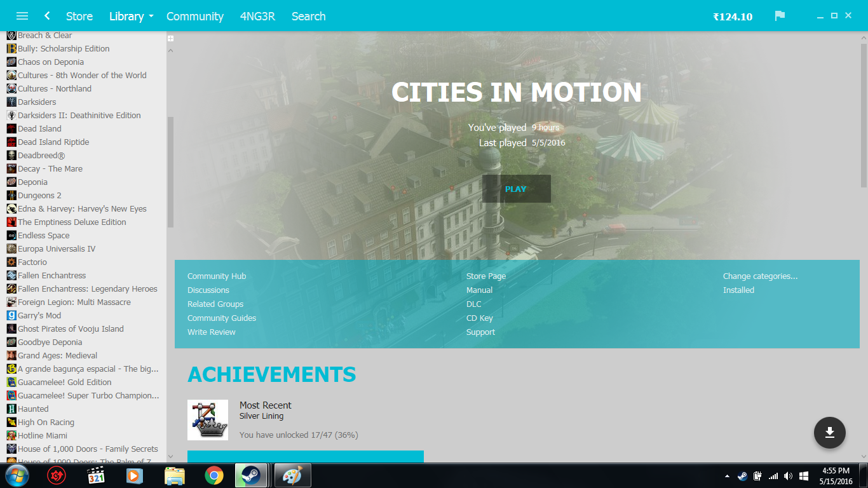Select Foreign Legion: Multi Massacre
The width and height of the screenshot is (868, 488).
(x=74, y=302)
